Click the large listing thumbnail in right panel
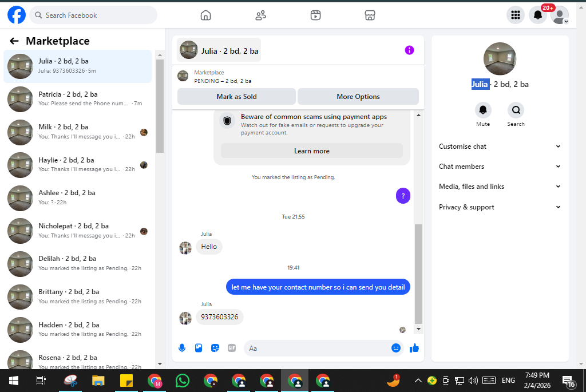The height and width of the screenshot is (392, 586). (500, 59)
